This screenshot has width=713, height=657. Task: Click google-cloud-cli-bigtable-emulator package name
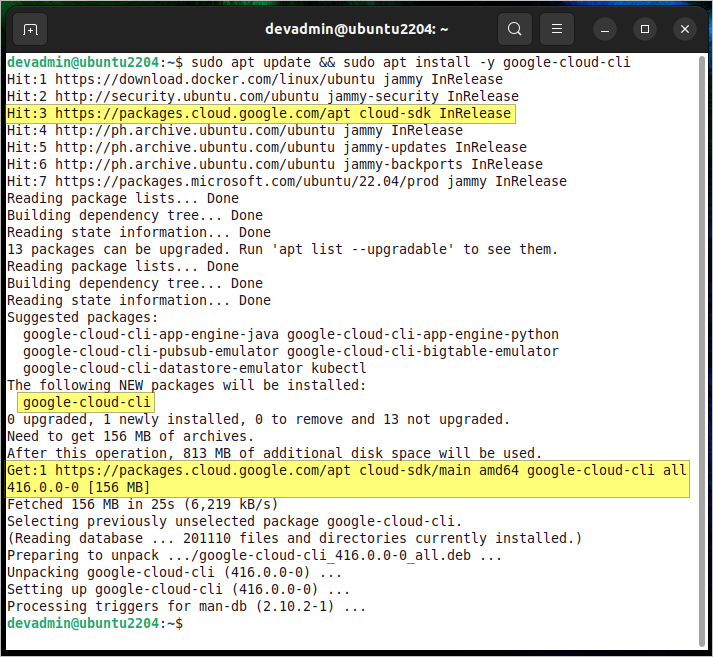423,351
